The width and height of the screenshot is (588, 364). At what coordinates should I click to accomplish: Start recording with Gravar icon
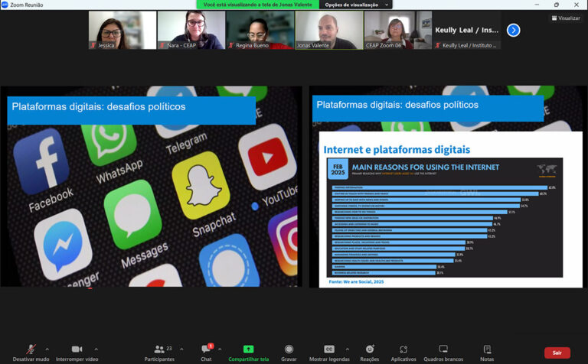(x=289, y=349)
